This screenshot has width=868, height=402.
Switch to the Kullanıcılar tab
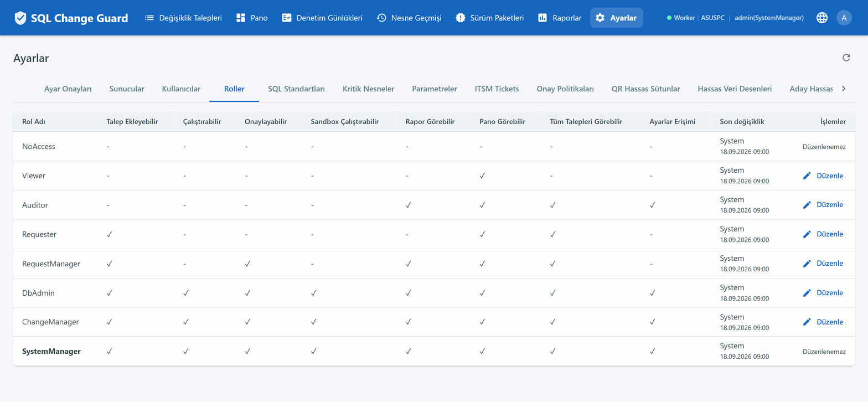[181, 89]
